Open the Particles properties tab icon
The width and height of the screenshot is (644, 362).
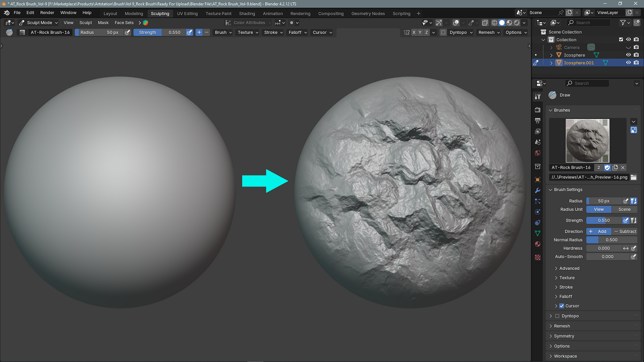(538, 201)
